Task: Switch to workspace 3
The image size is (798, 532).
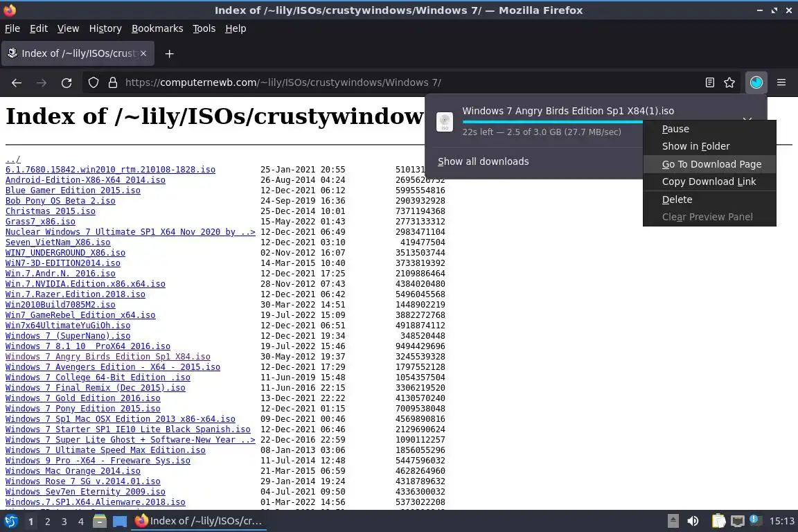Action: tap(64, 522)
